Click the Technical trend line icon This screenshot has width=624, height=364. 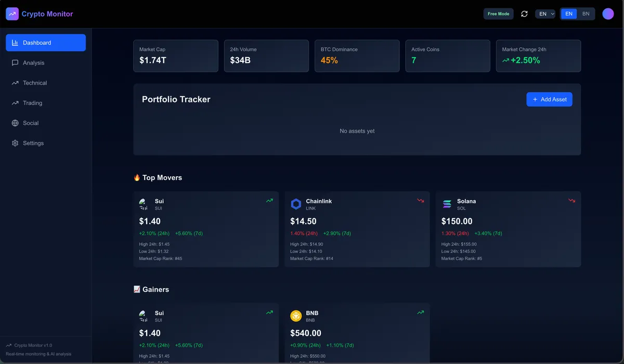[x=15, y=83]
